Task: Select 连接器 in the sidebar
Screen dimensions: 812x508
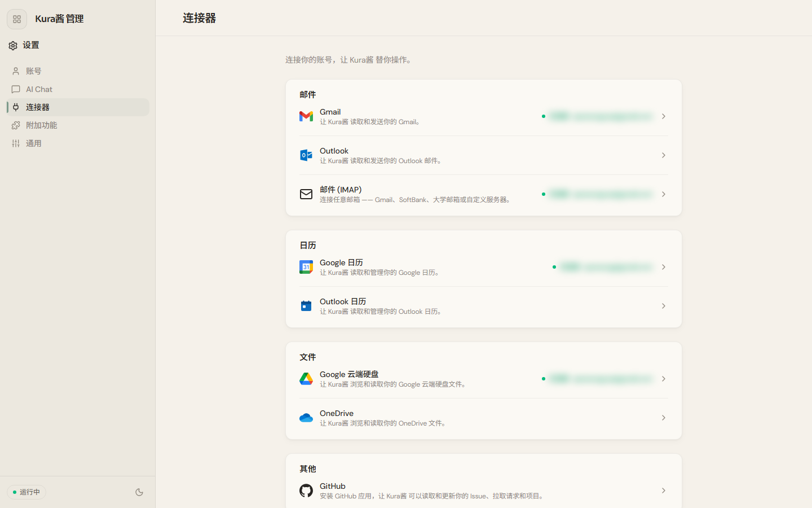Action: [78, 107]
